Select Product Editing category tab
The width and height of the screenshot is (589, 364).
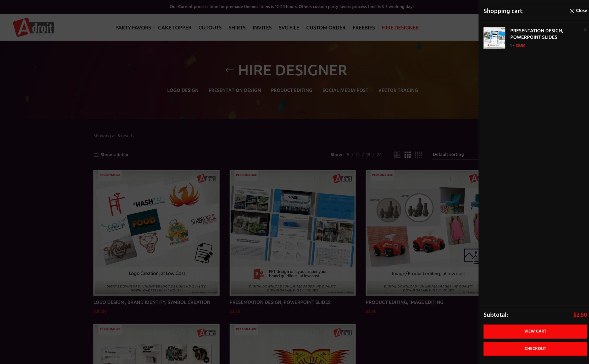coord(291,90)
